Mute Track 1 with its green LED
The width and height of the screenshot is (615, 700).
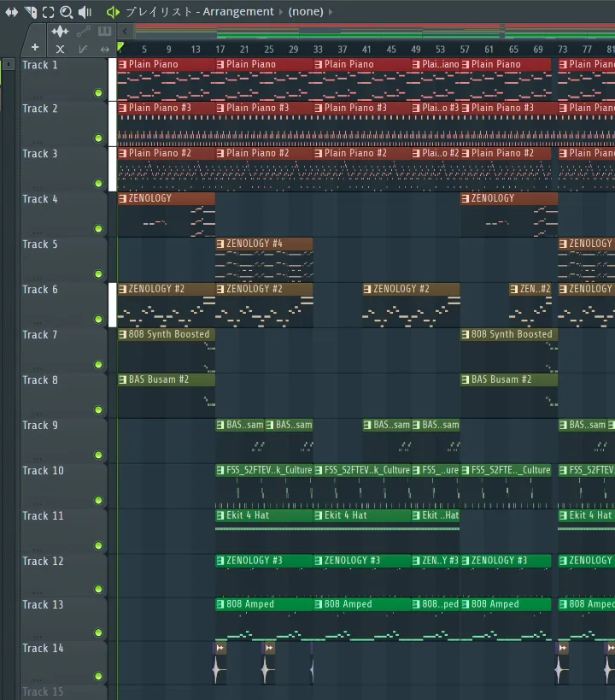pos(98,93)
